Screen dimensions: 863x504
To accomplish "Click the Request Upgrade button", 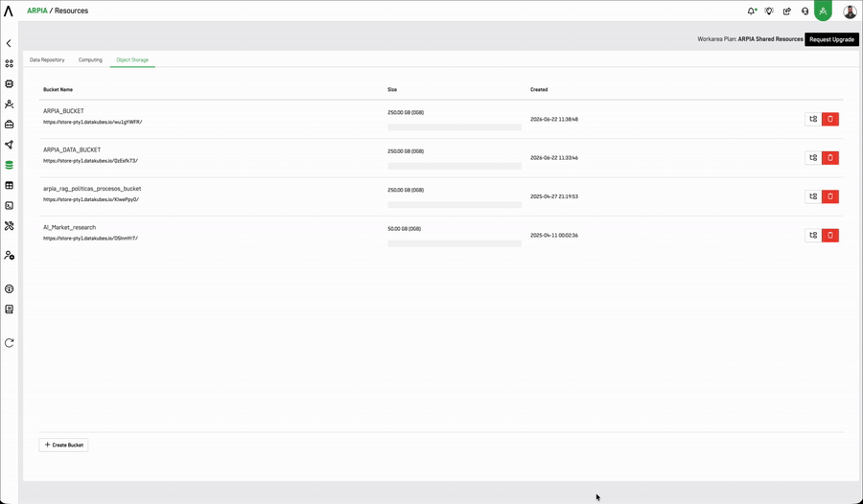I will (831, 39).
